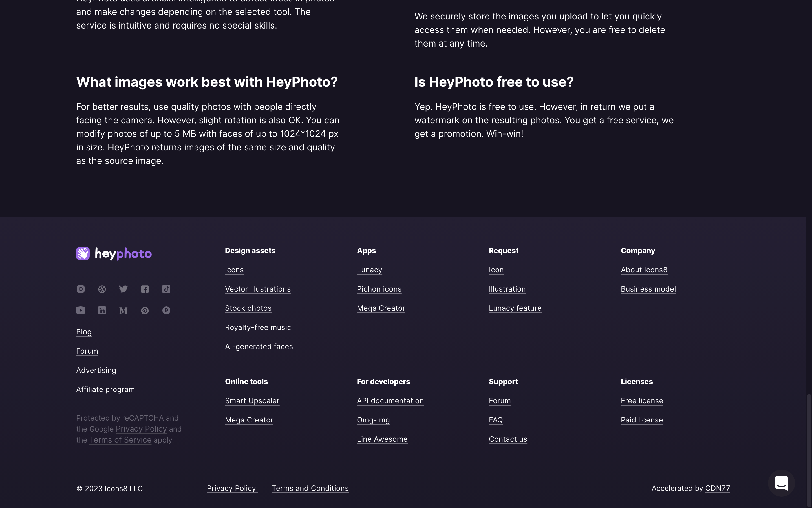Open Icons under Design assets

click(x=234, y=270)
